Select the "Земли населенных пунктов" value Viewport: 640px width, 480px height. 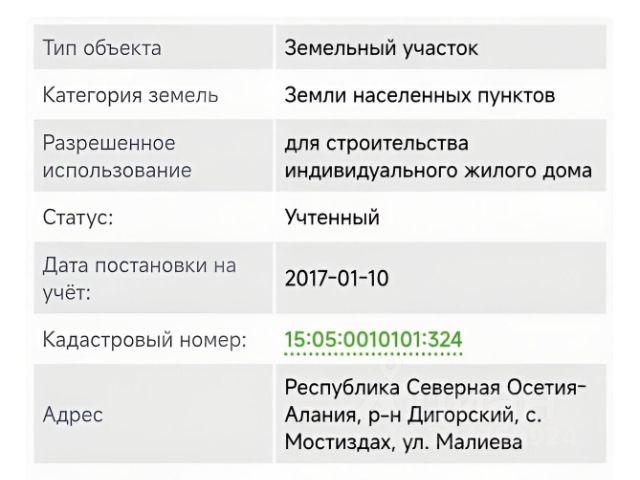420,96
